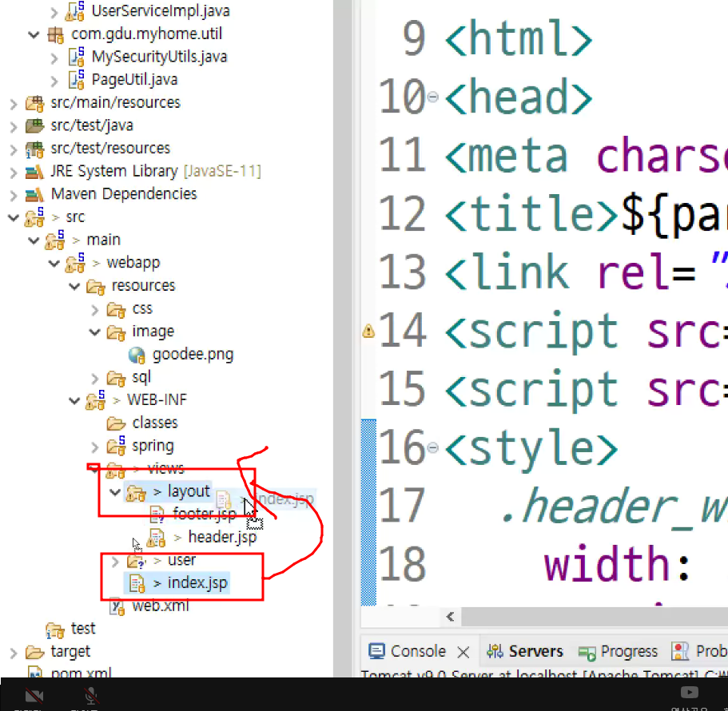Collapse the com.gdu.myhome.util package
The image size is (728, 711).
[x=34, y=34]
